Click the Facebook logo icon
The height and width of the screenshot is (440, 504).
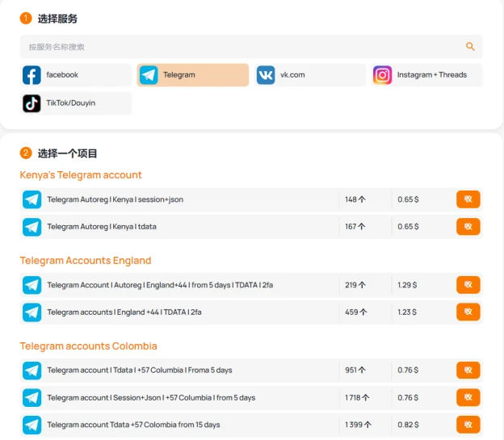(x=31, y=75)
